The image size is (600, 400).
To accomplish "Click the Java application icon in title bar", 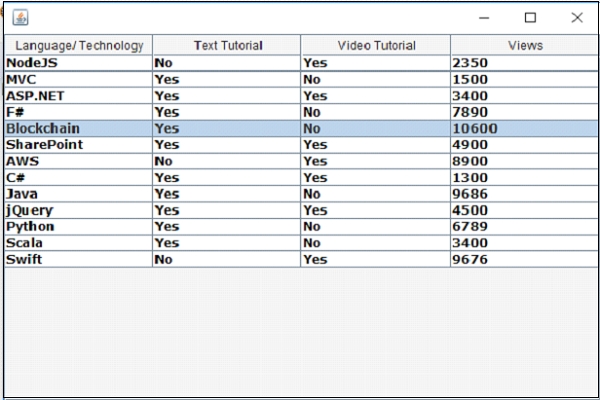I will click(20, 17).
